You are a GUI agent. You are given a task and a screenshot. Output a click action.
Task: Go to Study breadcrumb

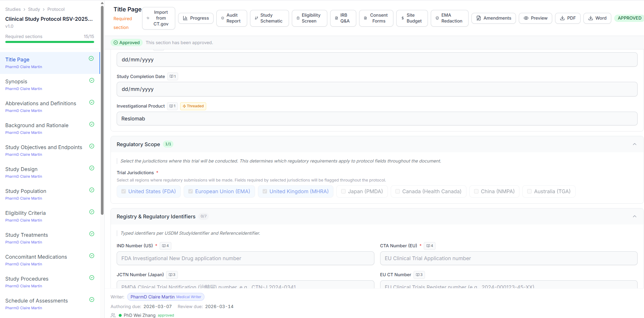pos(34,9)
